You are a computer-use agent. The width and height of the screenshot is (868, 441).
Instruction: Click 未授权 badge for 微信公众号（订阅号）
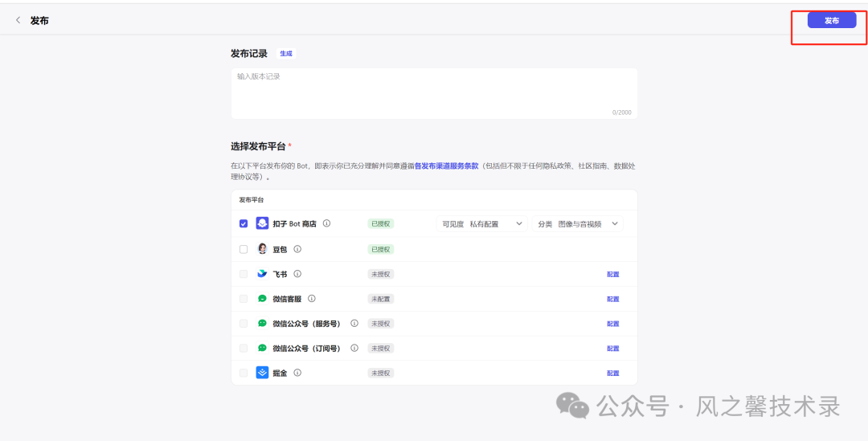[x=381, y=348]
